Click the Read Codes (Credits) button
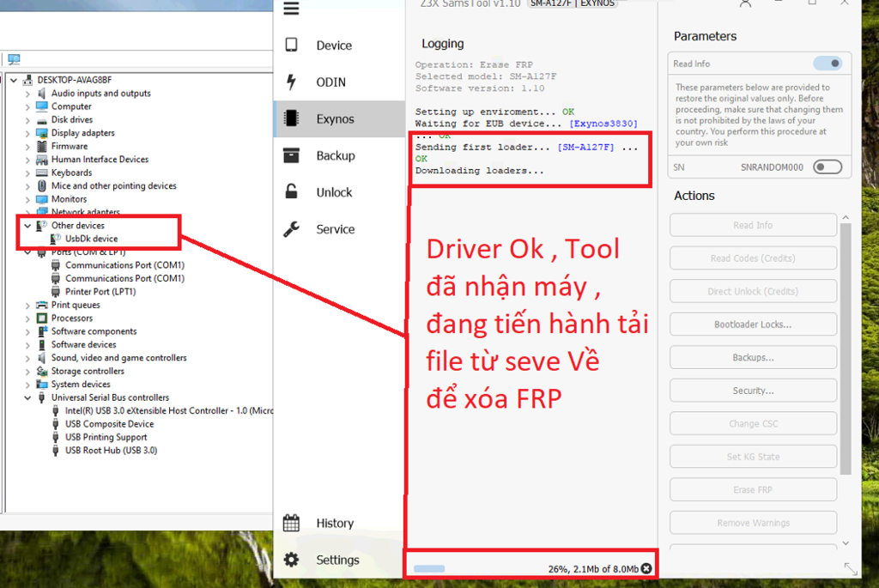The height and width of the screenshot is (588, 879). (x=753, y=258)
